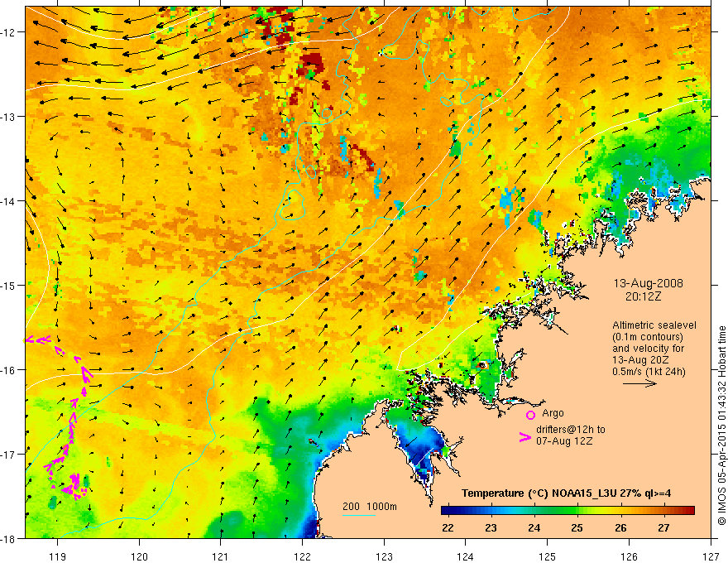Click the latitude axis label '-14'
Viewport: 728px width, 563px height.
pyautogui.click(x=9, y=201)
